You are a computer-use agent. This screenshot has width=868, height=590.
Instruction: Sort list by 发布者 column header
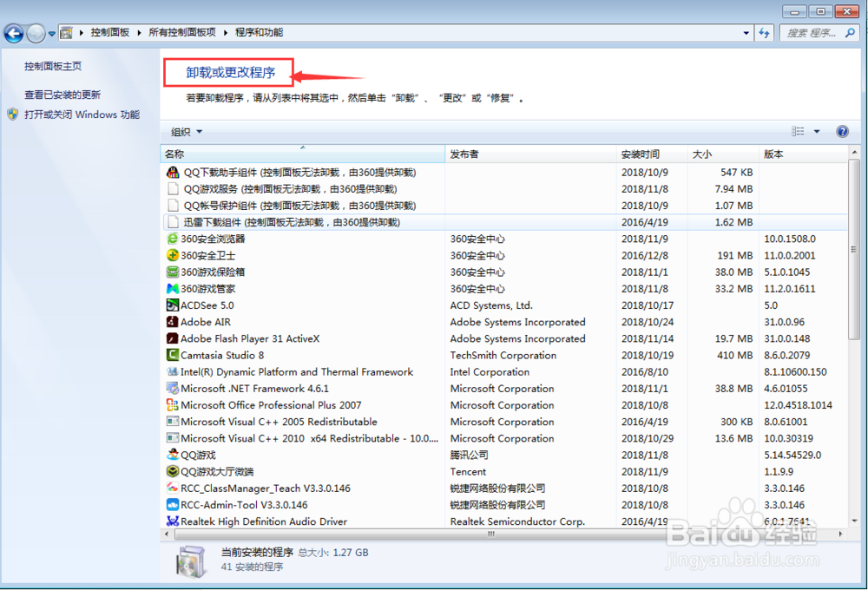pos(530,154)
